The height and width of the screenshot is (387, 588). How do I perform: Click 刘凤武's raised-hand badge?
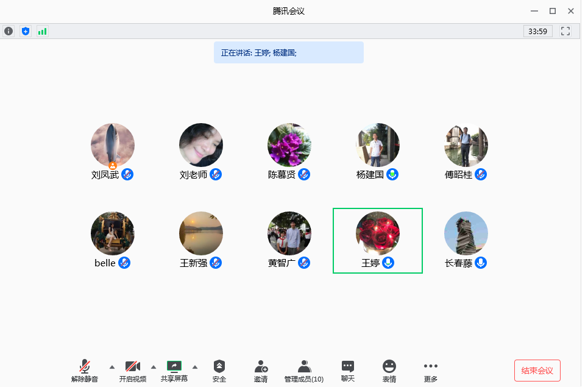point(113,165)
